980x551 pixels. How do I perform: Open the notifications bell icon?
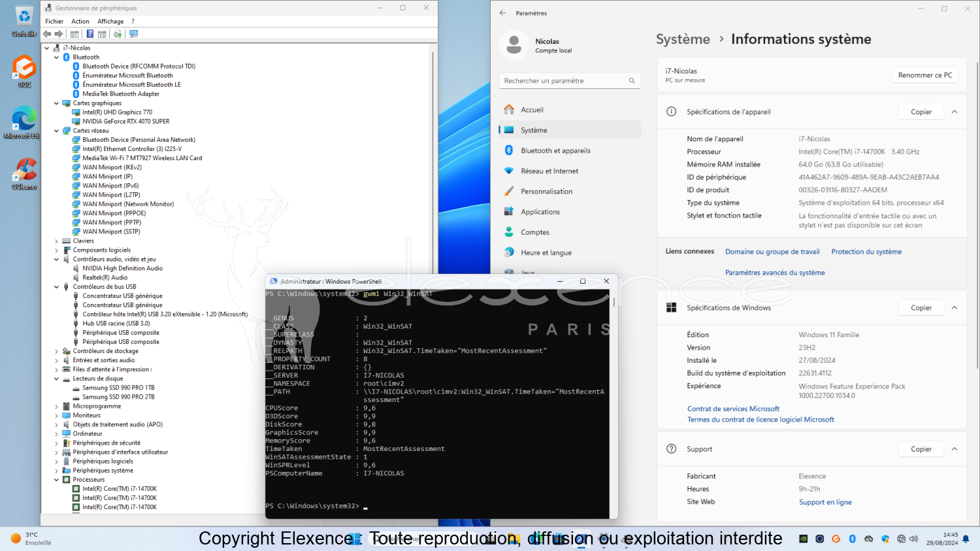pyautogui.click(x=966, y=539)
